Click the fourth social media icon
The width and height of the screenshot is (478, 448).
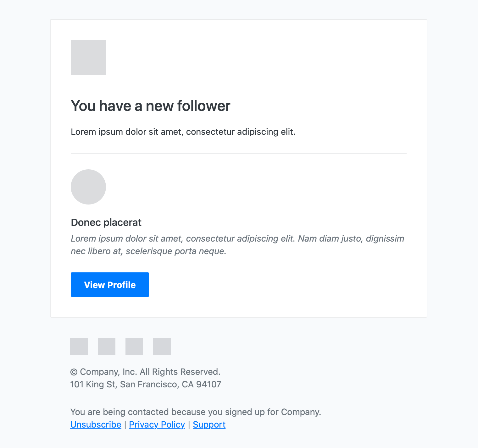162,347
